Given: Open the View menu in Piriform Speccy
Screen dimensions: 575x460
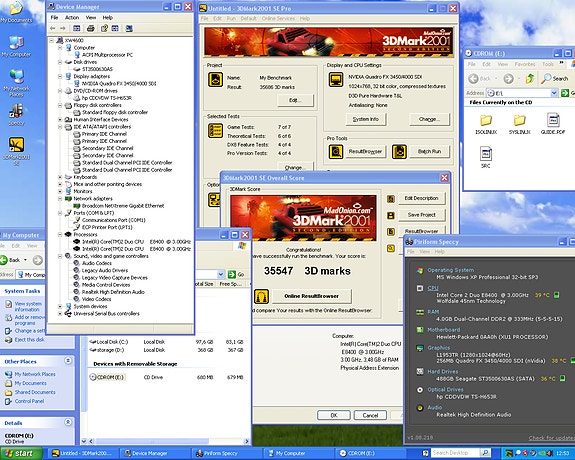Looking at the screenshot, I should (x=424, y=252).
